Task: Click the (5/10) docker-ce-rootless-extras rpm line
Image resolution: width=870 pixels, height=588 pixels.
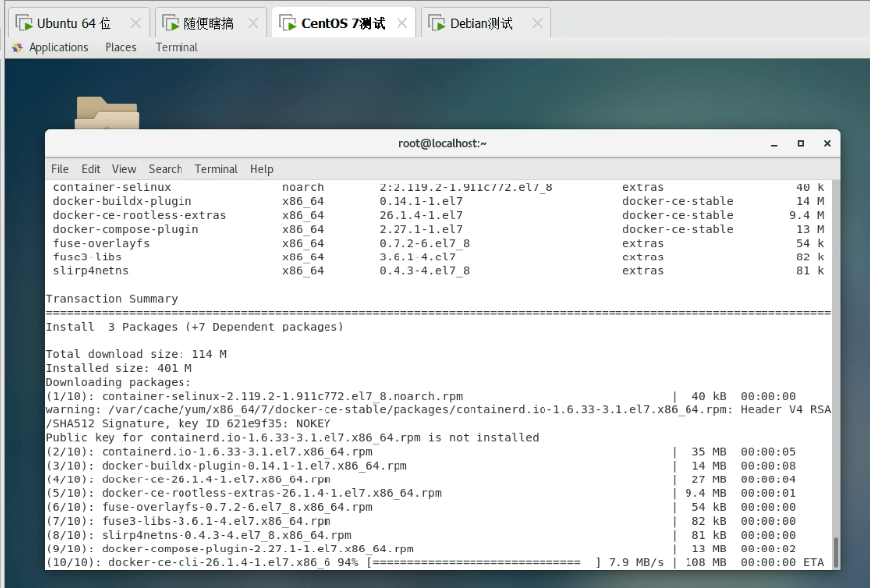Action: 421,493
